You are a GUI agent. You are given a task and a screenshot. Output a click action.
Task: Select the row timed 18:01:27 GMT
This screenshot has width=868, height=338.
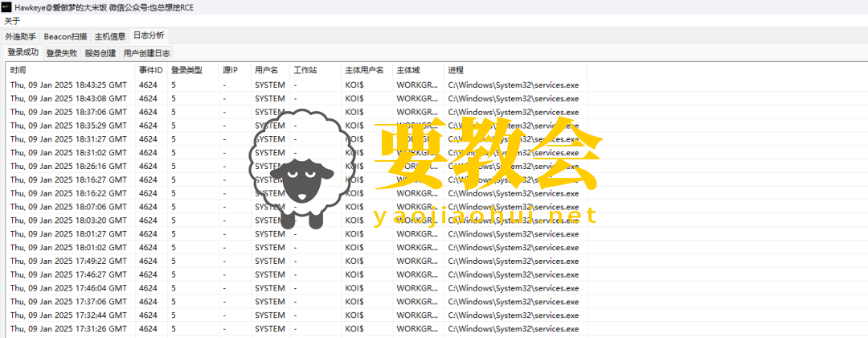pyautogui.click(x=296, y=234)
